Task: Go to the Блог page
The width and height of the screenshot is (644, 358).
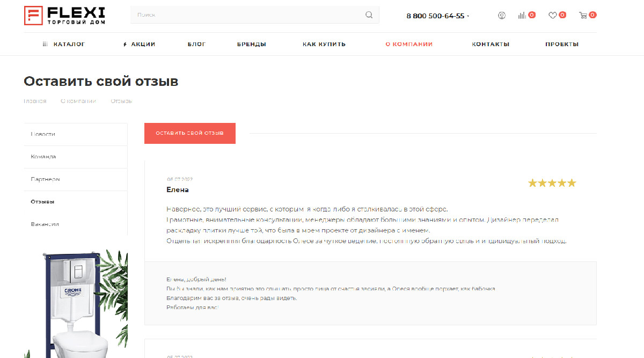Action: point(196,45)
